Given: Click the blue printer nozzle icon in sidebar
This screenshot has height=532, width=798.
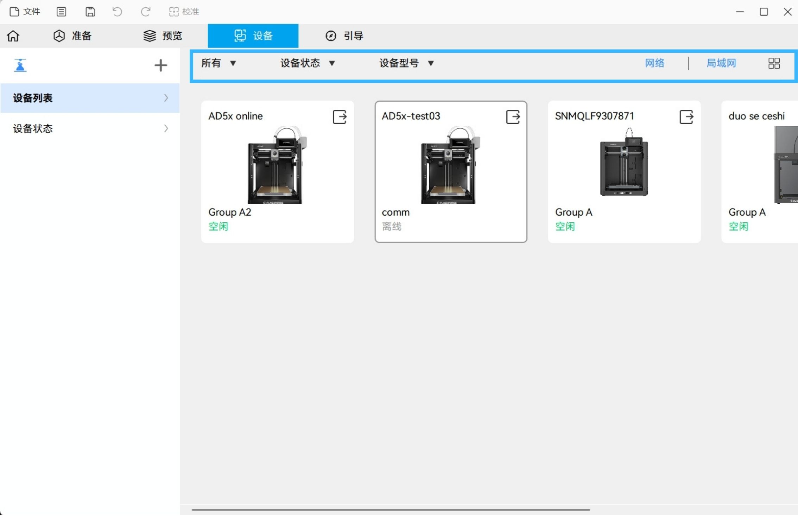Looking at the screenshot, I should pyautogui.click(x=20, y=65).
